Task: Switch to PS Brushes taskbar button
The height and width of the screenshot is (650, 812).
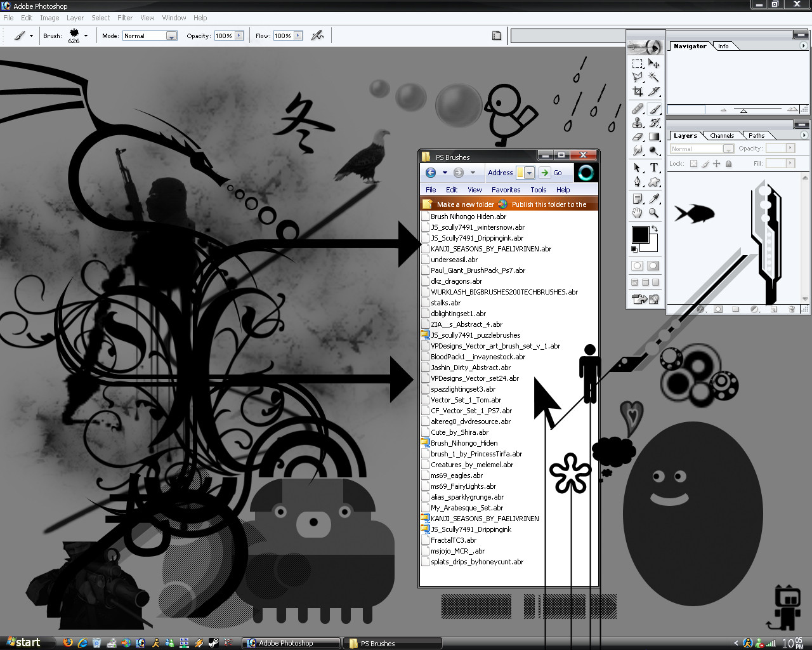Action: (x=393, y=643)
